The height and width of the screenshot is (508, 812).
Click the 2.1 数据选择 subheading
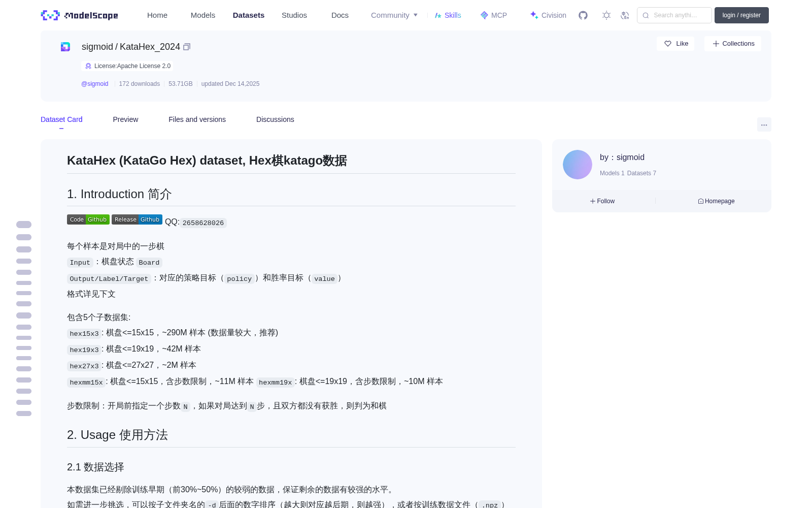[x=95, y=467]
